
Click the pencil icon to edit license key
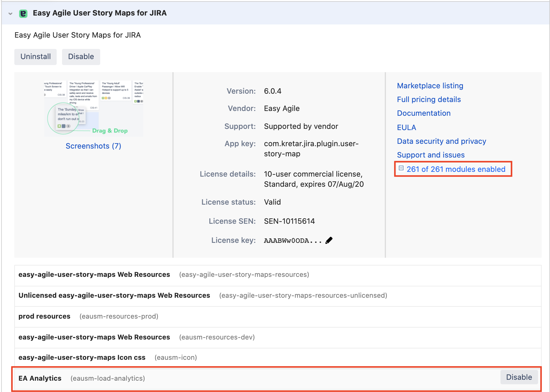pos(329,240)
